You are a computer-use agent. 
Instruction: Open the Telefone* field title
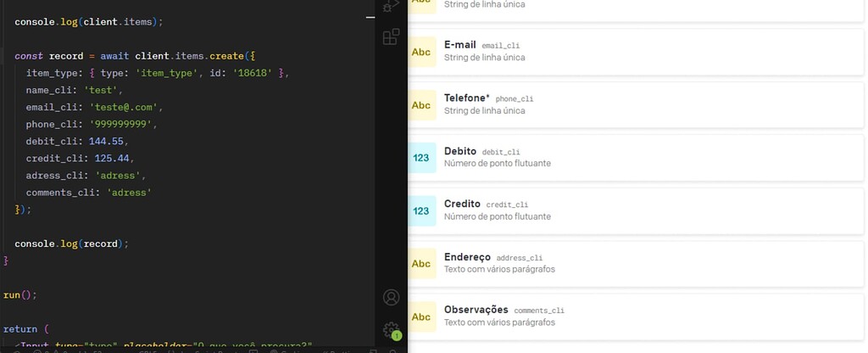point(466,98)
